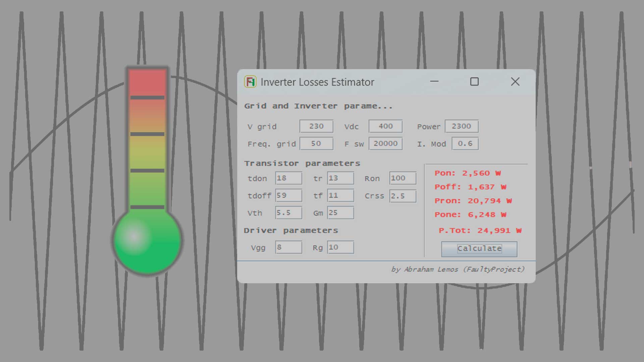The height and width of the screenshot is (362, 644).
Task: Click the tdoff input box
Action: point(288,195)
